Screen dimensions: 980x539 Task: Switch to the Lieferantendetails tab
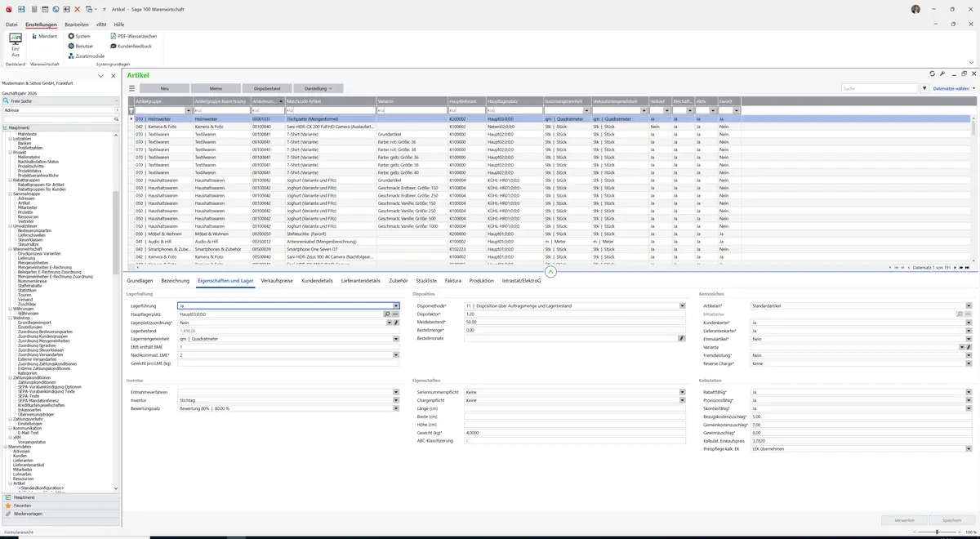[x=361, y=280]
